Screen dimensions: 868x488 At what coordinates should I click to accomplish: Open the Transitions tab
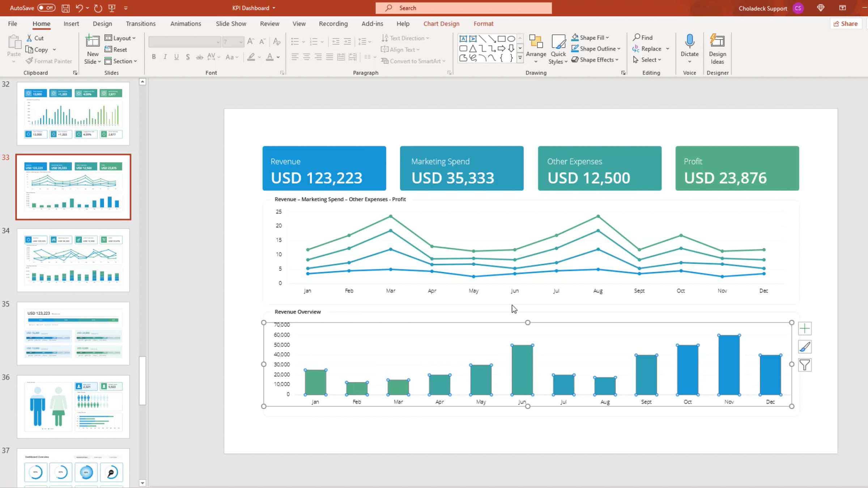[x=141, y=23]
